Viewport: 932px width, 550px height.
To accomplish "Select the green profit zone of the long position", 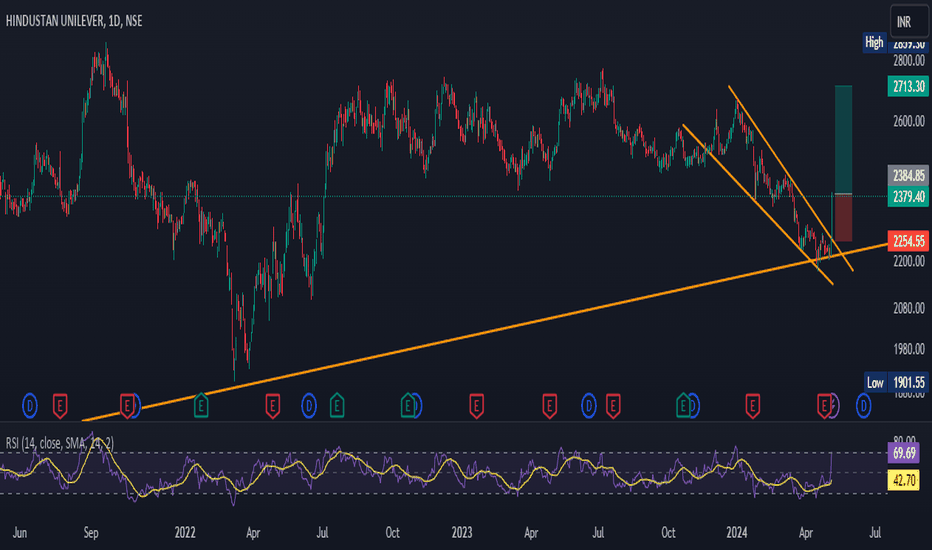I will [x=843, y=140].
